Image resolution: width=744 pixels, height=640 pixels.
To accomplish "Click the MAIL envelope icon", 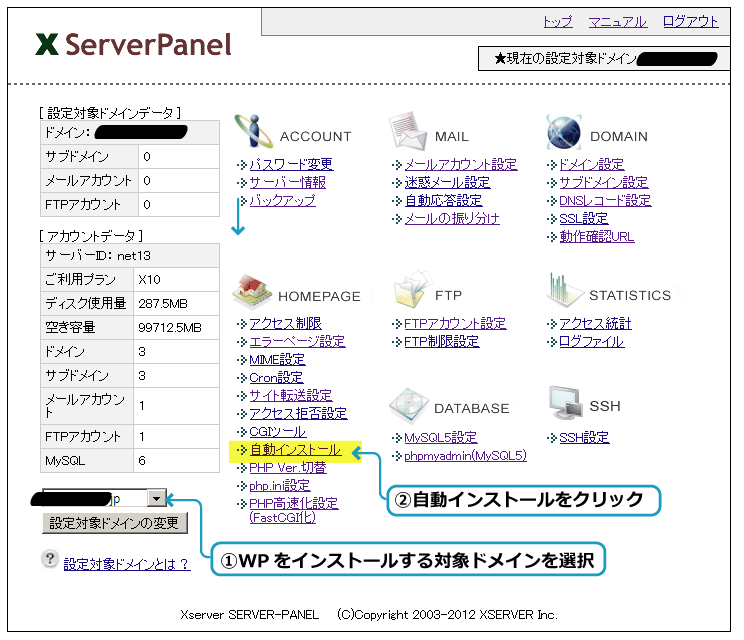I will click(x=408, y=131).
